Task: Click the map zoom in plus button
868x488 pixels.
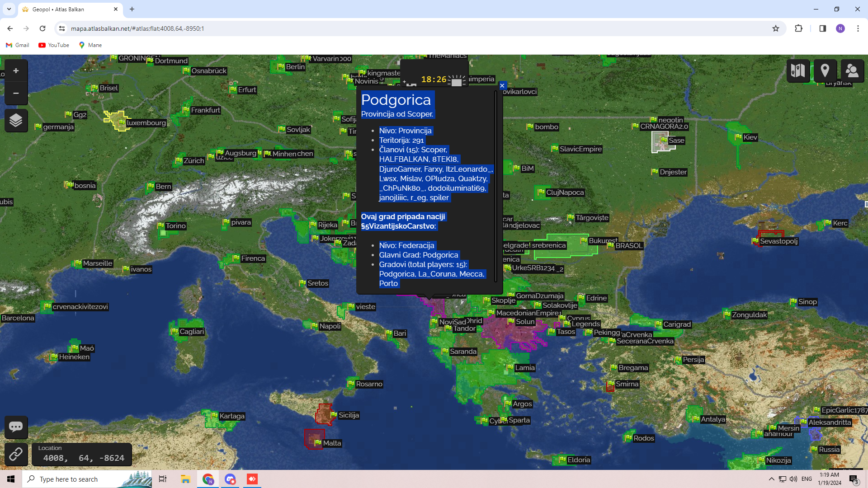Action: coord(16,71)
